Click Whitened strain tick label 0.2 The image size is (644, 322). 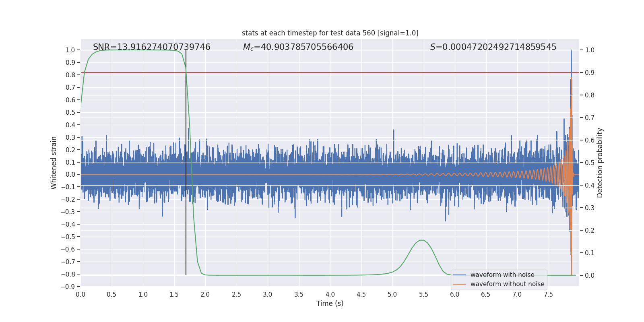(x=70, y=150)
